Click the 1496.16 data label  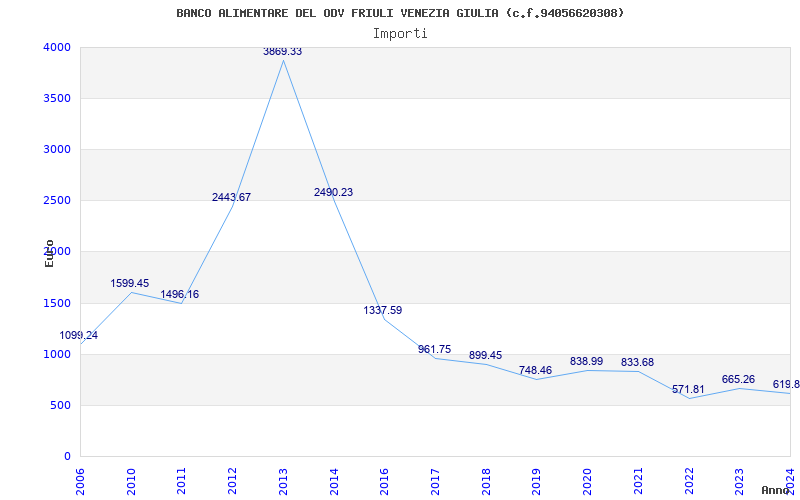click(180, 294)
